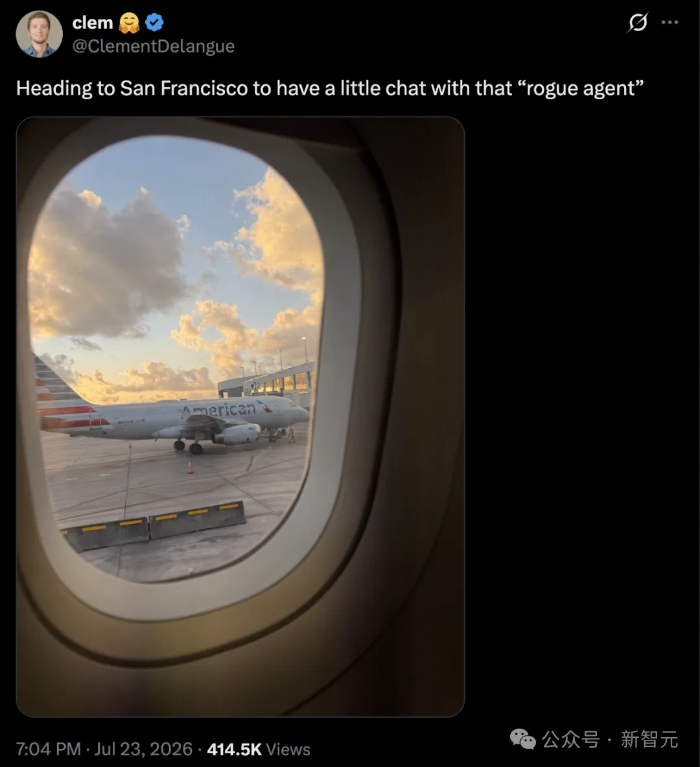The height and width of the screenshot is (767, 700).
Task: Click the blue verified badge
Action: tap(154, 23)
